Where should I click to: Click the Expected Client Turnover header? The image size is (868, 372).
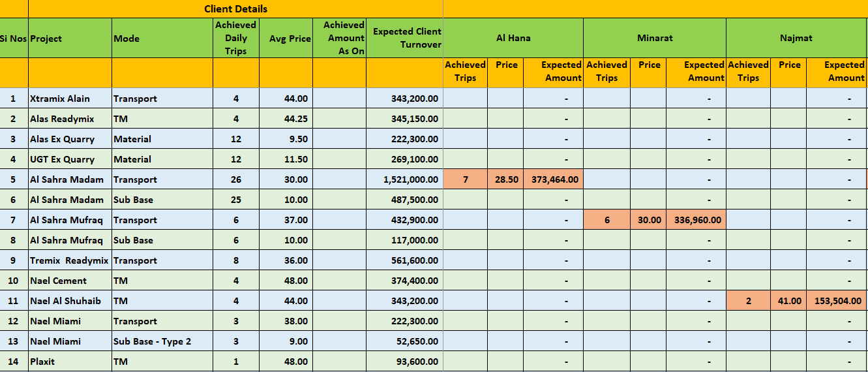pyautogui.click(x=404, y=39)
